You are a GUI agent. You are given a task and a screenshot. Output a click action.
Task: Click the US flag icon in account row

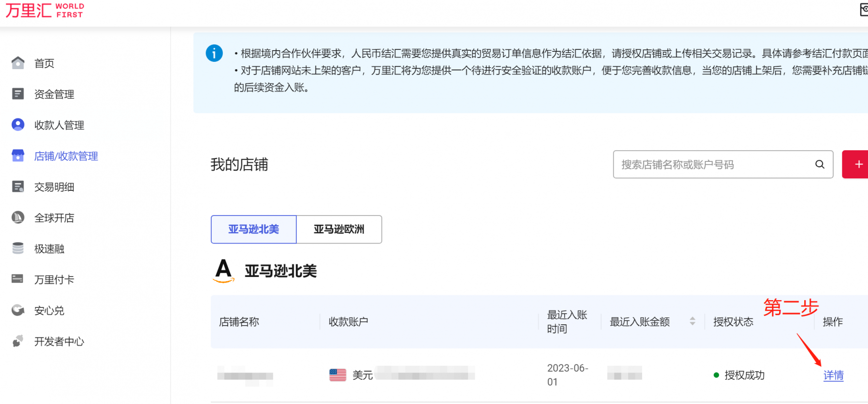(x=338, y=375)
